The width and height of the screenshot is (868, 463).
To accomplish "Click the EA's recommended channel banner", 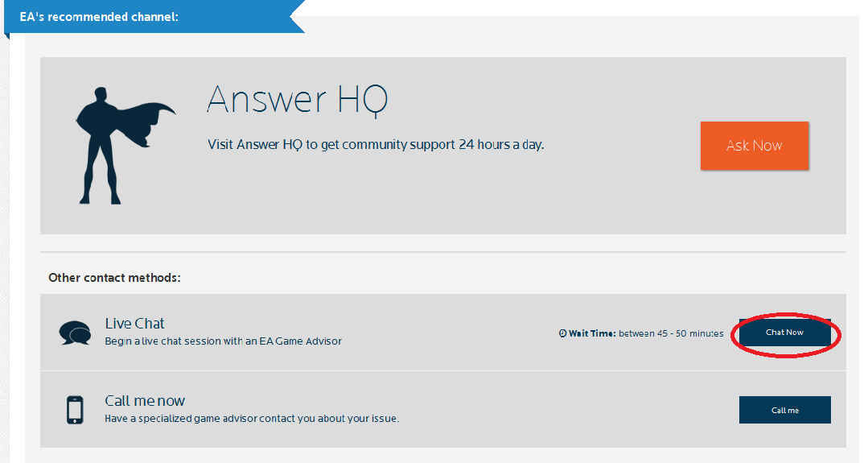I will pos(154,17).
